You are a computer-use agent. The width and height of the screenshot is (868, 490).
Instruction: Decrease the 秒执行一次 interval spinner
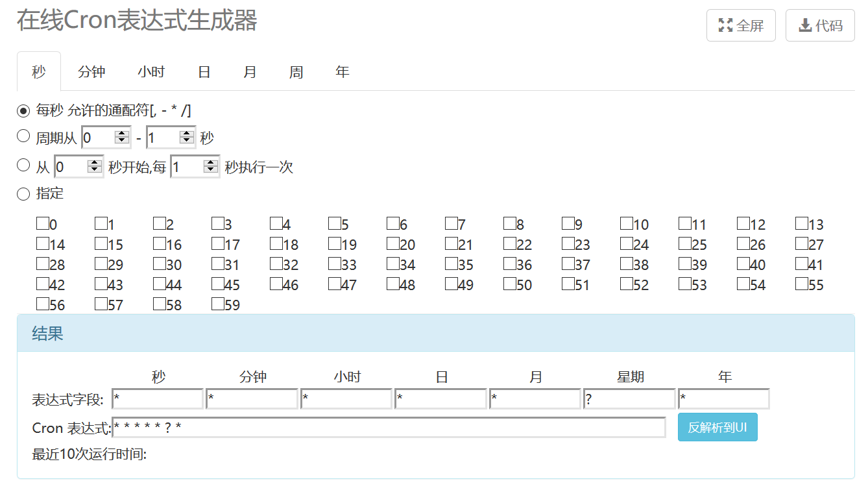tap(210, 170)
